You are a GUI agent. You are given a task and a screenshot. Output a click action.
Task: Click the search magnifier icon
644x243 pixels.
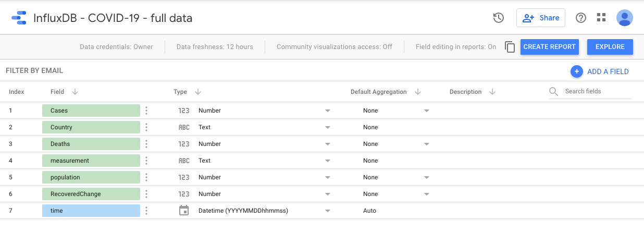click(554, 92)
